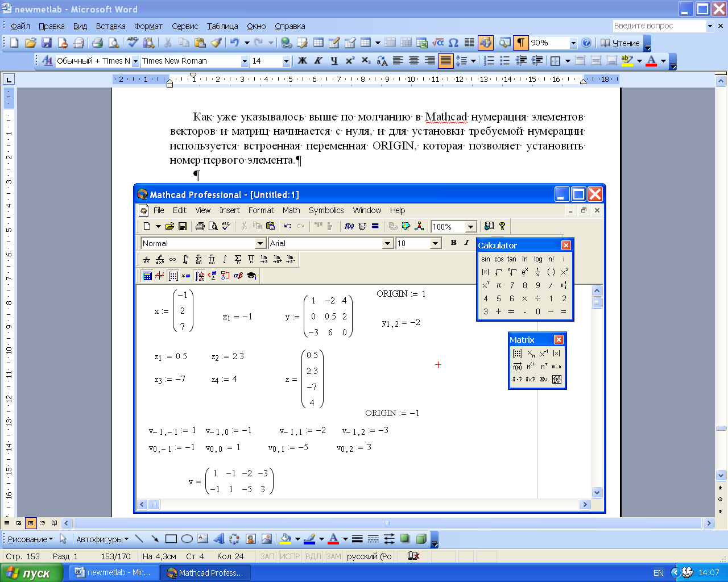
Task: Open the font size 14 dropdown
Action: tap(286, 61)
